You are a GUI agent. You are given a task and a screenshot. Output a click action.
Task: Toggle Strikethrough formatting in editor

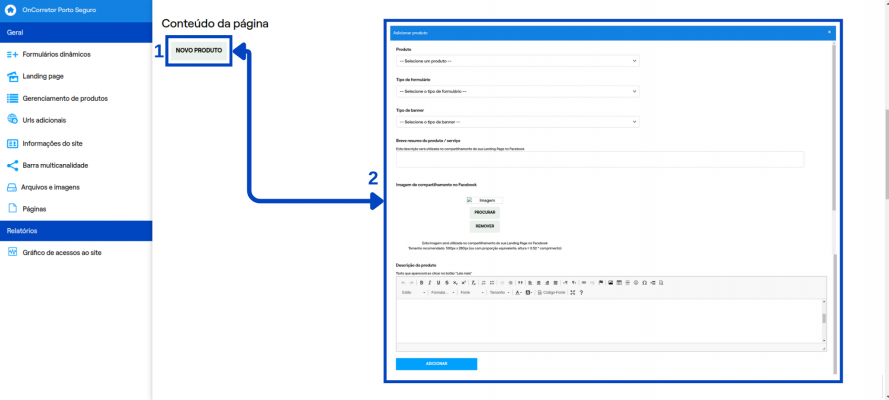(447, 283)
